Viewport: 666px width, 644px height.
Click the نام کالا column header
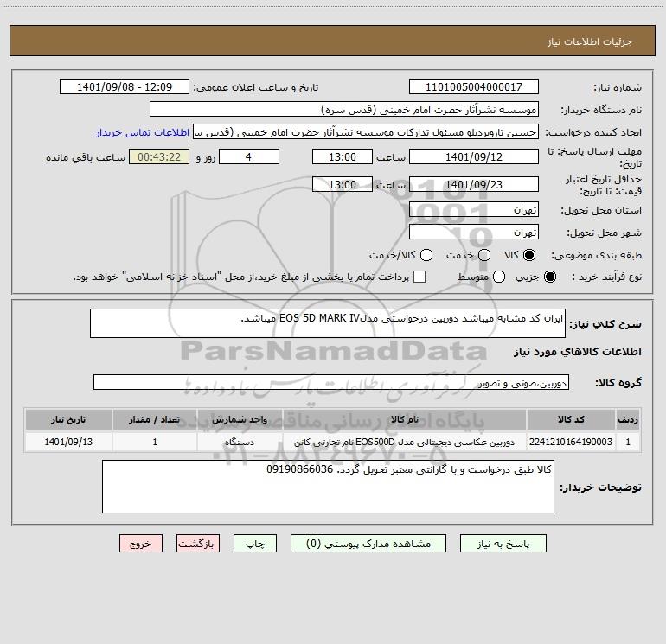[x=405, y=419]
